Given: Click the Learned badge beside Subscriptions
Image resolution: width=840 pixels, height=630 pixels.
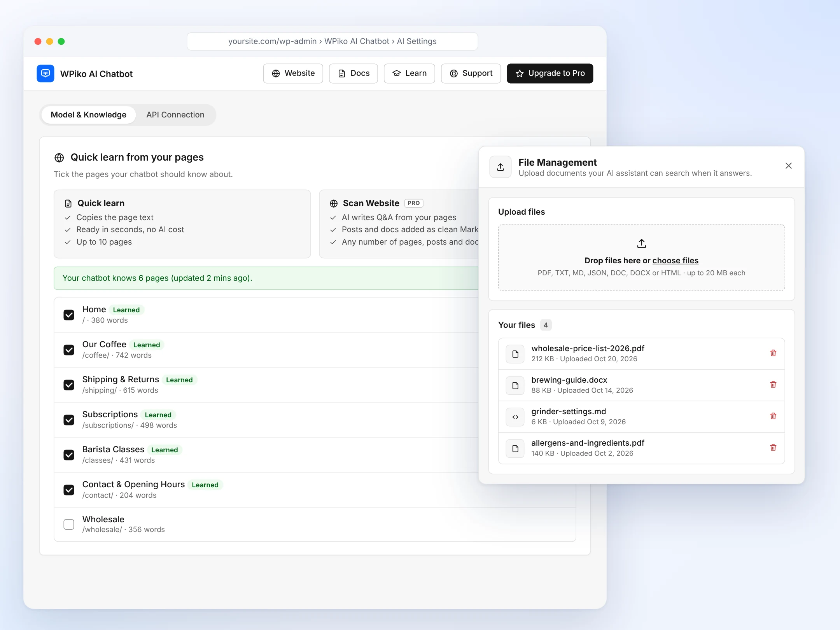Looking at the screenshot, I should click(158, 415).
